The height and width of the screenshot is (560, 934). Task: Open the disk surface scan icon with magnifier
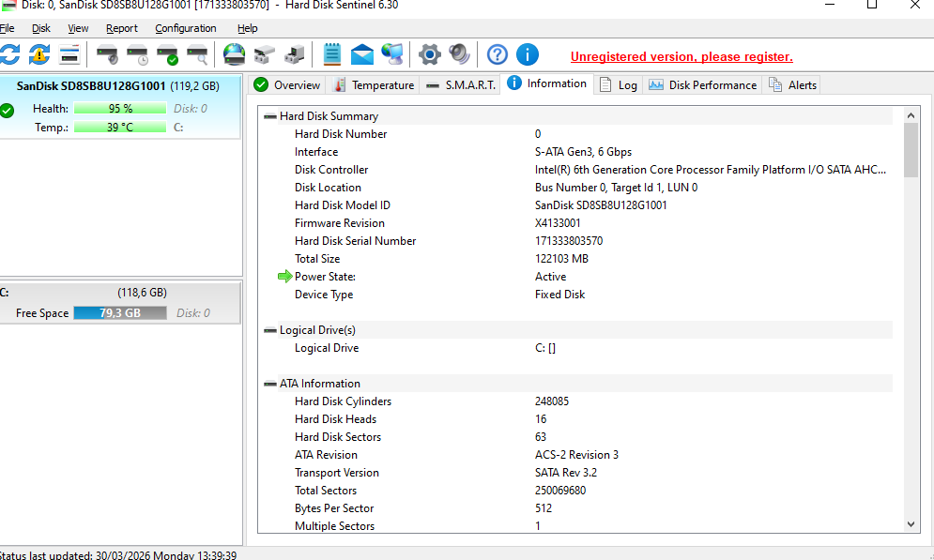point(197,54)
